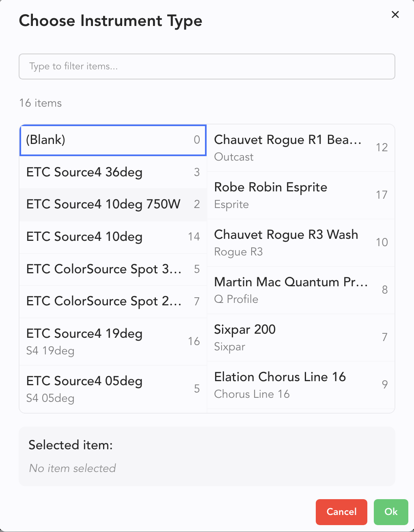The image size is (414, 532).
Task: Close the Choose Instrument Type dialog
Action: point(395,15)
